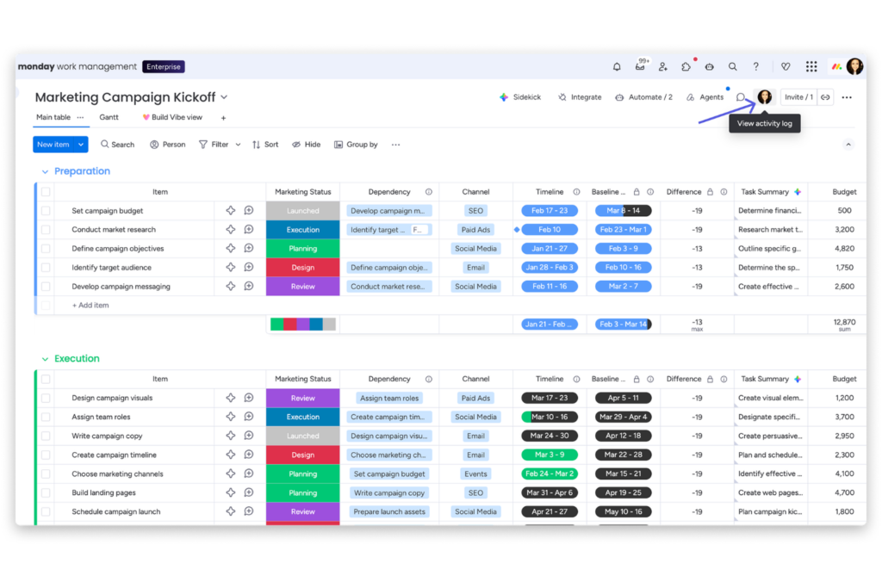Collapse the Preparation group
The height and width of the screenshot is (588, 882).
pyautogui.click(x=45, y=171)
